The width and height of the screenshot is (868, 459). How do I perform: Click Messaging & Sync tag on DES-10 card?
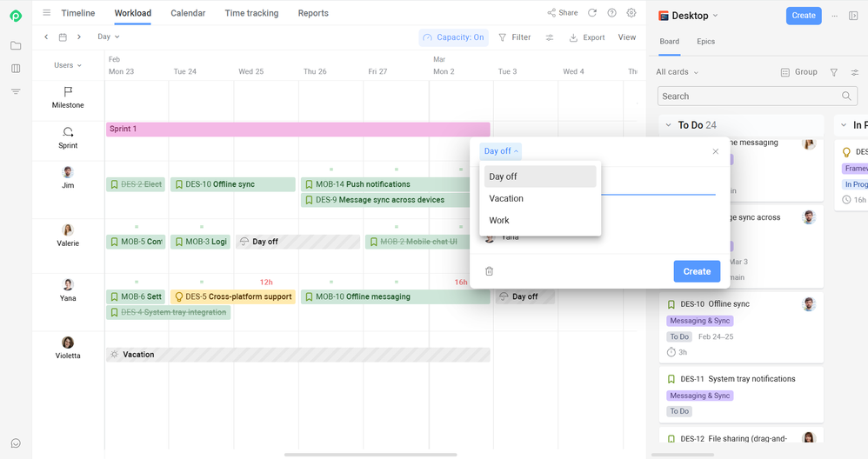tap(700, 321)
